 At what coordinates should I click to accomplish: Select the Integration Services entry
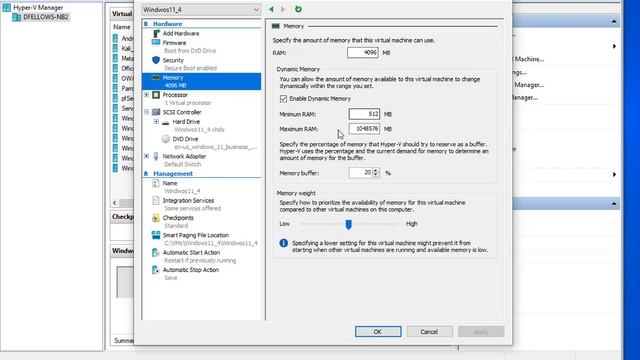[x=188, y=200]
